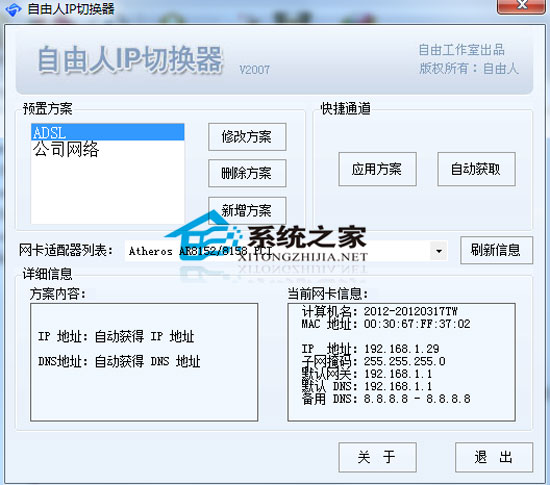Exit the program via 退 出

tap(494, 457)
